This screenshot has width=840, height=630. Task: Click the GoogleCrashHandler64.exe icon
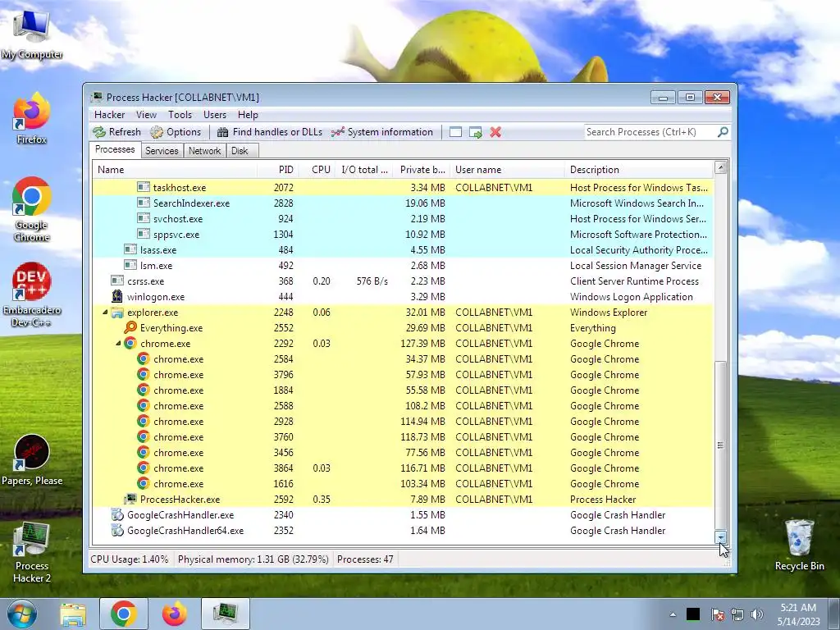[x=117, y=531]
